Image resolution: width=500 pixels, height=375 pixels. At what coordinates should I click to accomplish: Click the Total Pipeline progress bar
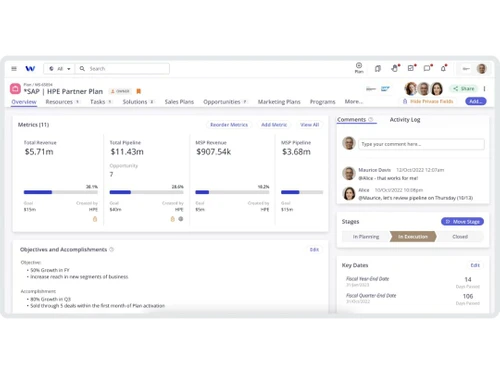(146, 192)
